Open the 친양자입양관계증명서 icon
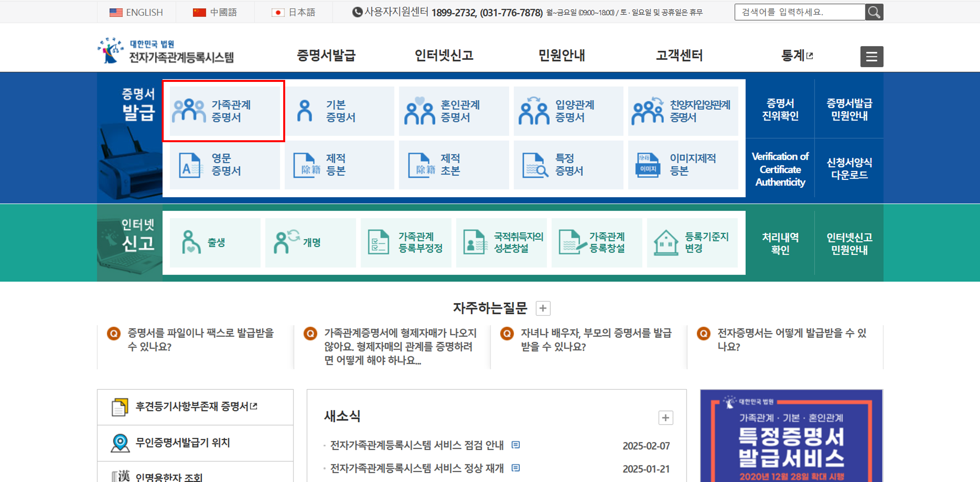980x482 pixels. (x=683, y=111)
